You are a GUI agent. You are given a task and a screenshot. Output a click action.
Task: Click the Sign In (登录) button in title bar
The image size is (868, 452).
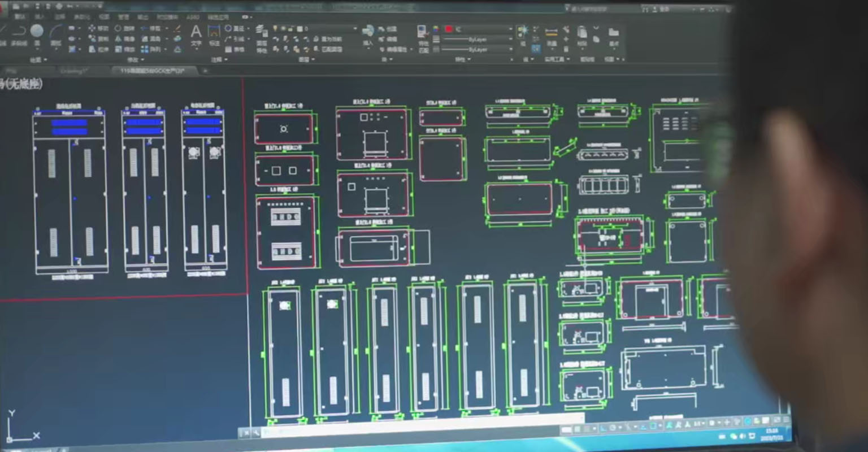[x=661, y=9]
